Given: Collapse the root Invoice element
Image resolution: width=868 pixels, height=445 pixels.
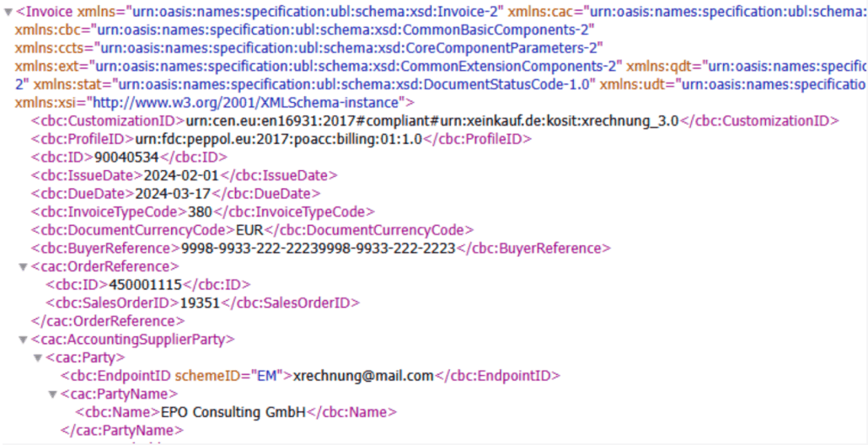Looking at the screenshot, I should coord(8,12).
